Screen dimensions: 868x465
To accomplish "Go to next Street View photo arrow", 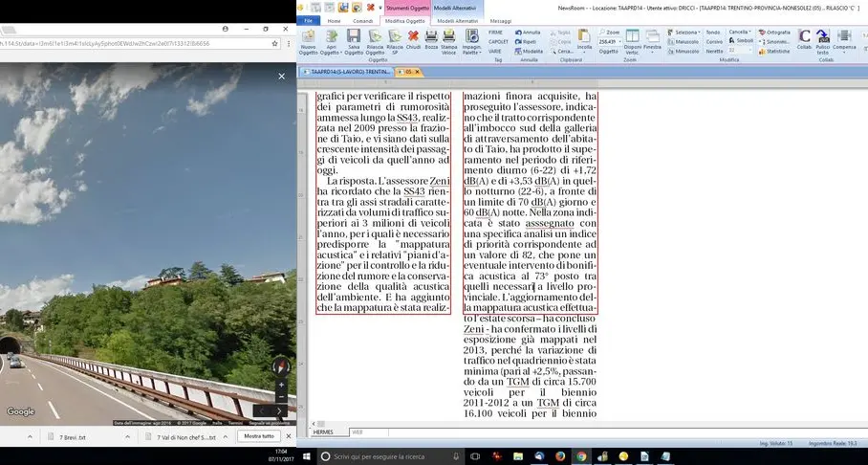I will click(x=279, y=410).
